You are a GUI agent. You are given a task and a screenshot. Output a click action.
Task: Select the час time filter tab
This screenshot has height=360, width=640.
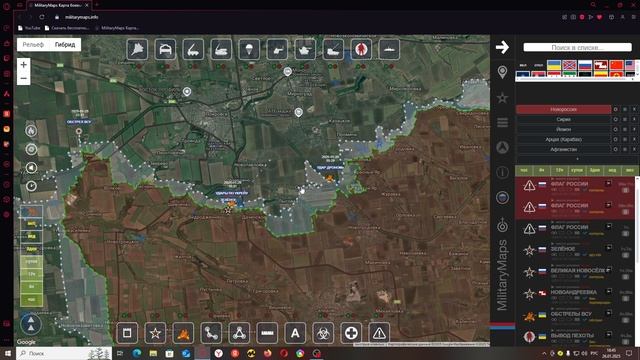coord(524,170)
